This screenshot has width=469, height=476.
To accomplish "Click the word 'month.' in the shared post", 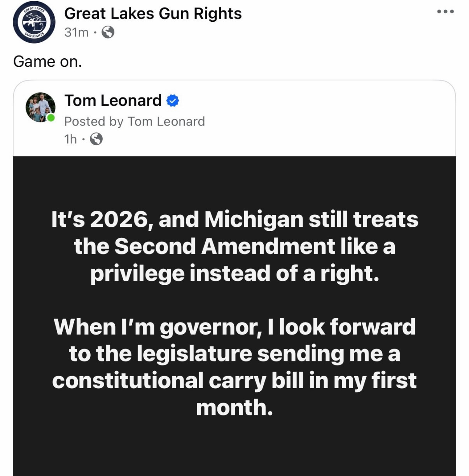I will (x=234, y=408).
